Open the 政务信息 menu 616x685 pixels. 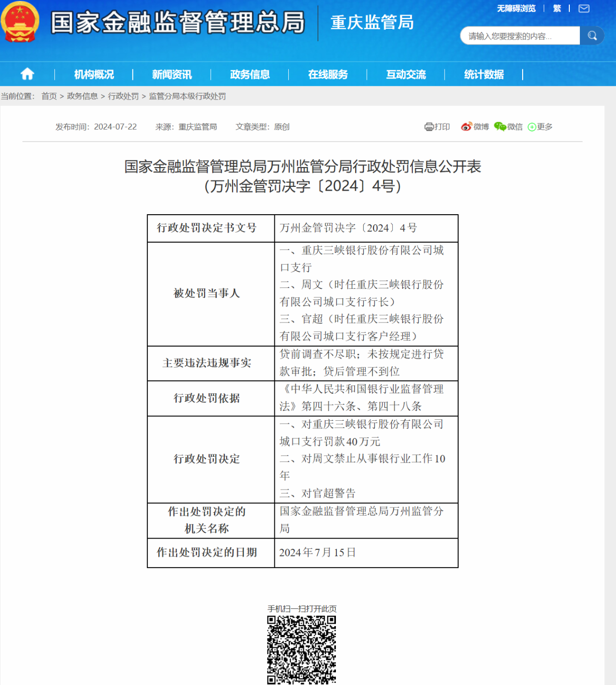pyautogui.click(x=250, y=74)
